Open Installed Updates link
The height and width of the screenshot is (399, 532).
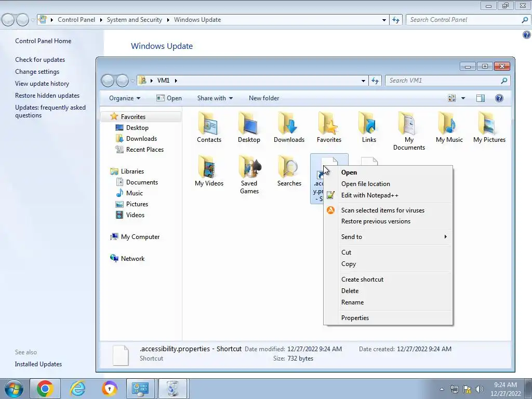click(38, 364)
